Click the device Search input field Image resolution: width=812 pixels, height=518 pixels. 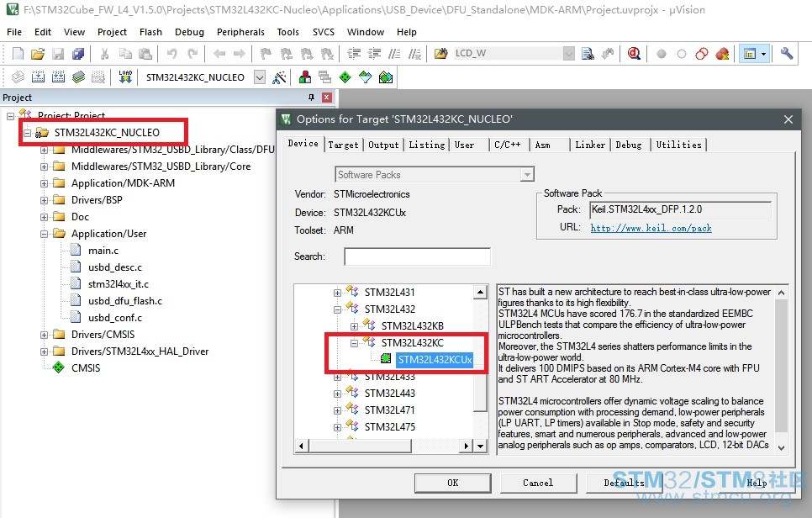417,256
